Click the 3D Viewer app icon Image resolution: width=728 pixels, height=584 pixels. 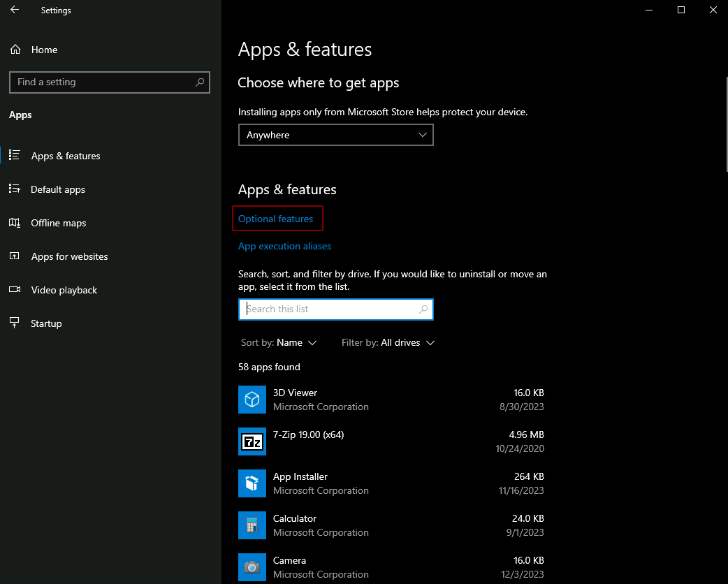tap(252, 400)
